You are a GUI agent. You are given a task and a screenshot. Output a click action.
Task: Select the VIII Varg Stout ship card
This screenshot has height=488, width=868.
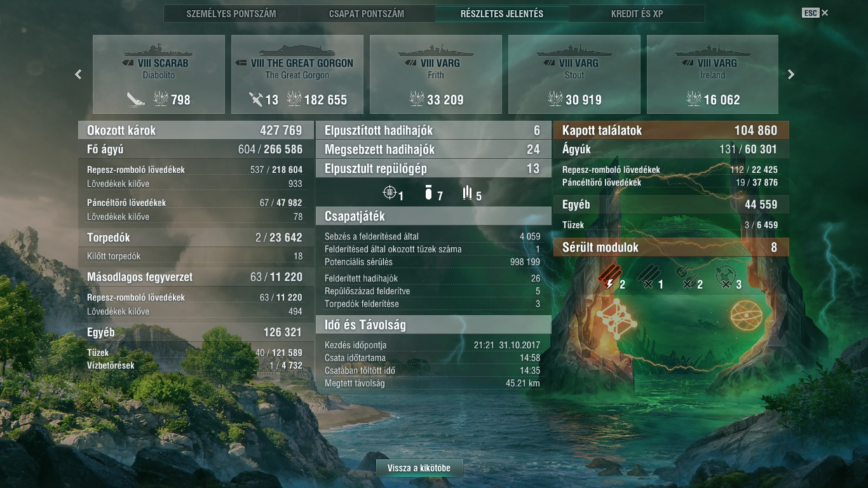click(574, 74)
